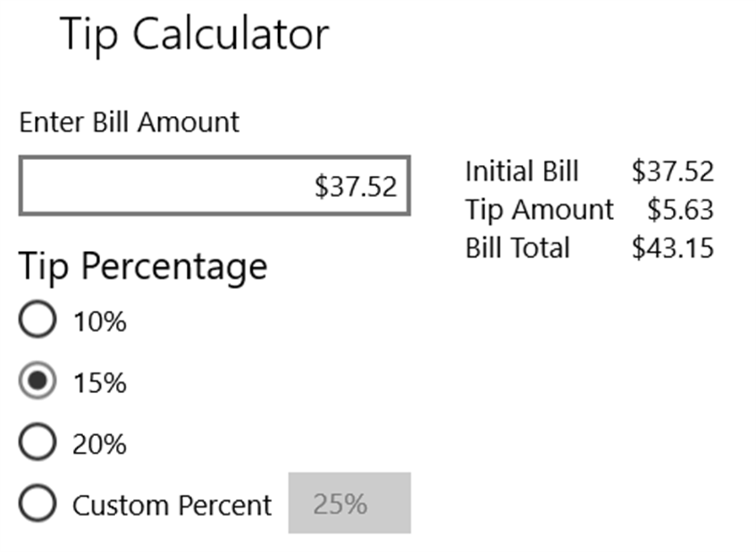Select the 20% tip radio button
The width and height of the screenshot is (756, 552).
click(37, 444)
